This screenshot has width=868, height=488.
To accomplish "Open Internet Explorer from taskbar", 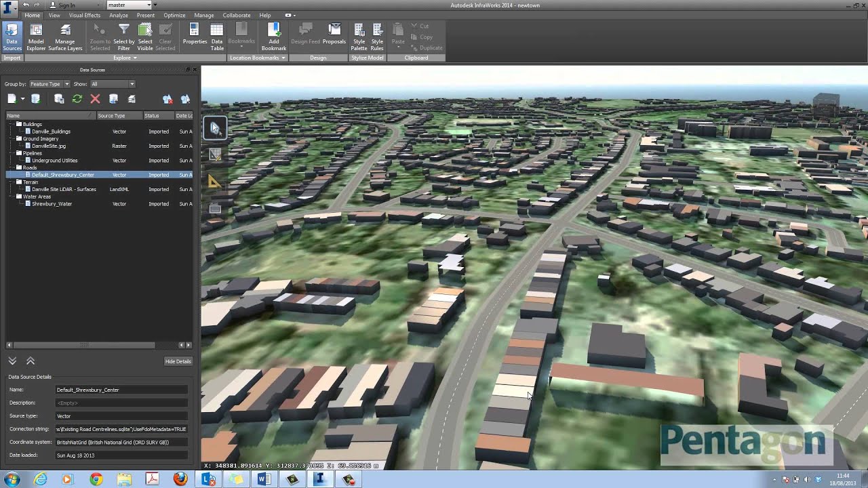I will pyautogui.click(x=41, y=479).
